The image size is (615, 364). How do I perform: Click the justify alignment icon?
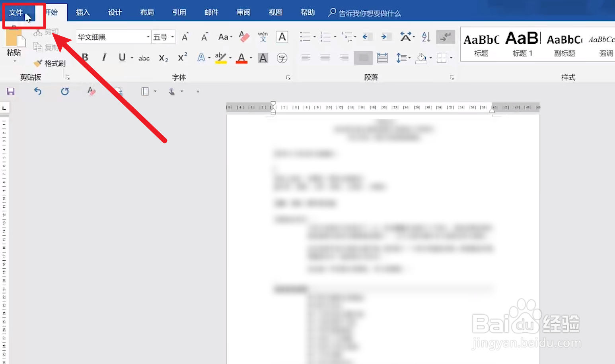(363, 58)
